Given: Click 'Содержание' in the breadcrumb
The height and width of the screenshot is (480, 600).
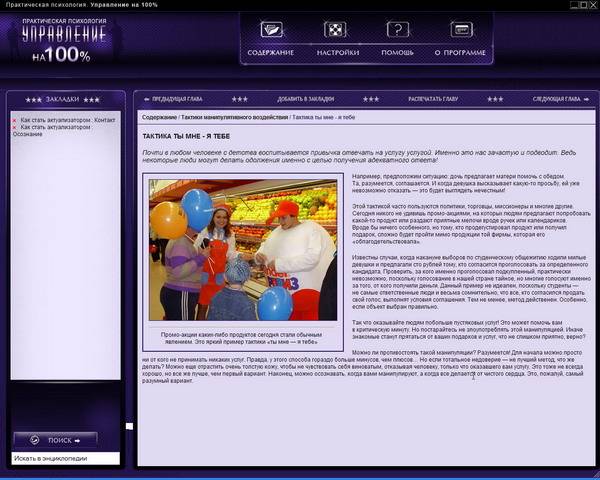Looking at the screenshot, I should point(163,117).
